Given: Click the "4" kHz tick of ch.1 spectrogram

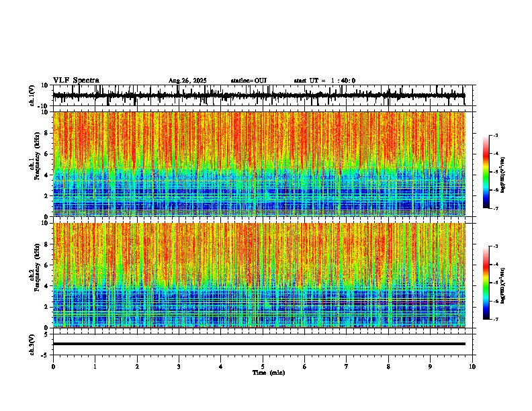Looking at the screenshot, I should point(47,175).
